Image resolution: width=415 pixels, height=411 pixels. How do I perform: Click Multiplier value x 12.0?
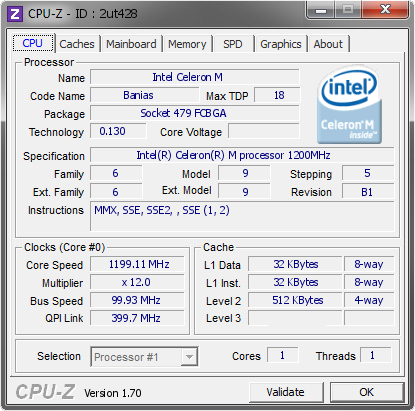(x=137, y=282)
